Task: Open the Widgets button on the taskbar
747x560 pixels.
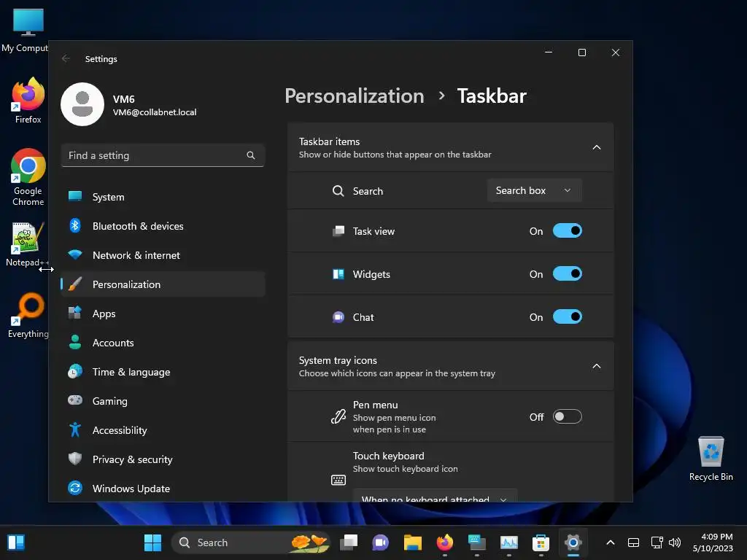Action: [16, 542]
